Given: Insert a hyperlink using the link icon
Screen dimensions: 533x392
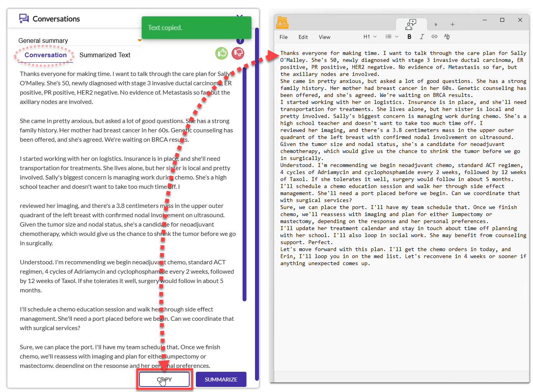Looking at the screenshot, I should [435, 37].
